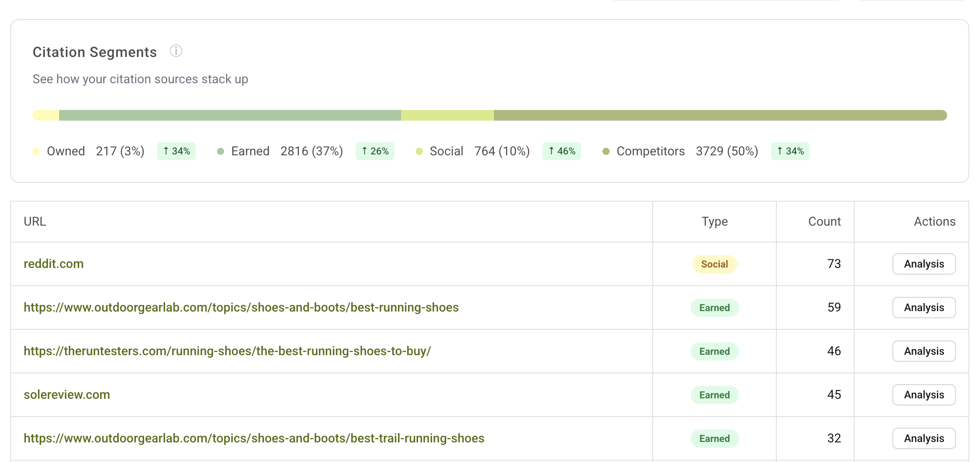Click the 46% increase badge for Social
The height and width of the screenshot is (462, 980).
[x=562, y=151]
